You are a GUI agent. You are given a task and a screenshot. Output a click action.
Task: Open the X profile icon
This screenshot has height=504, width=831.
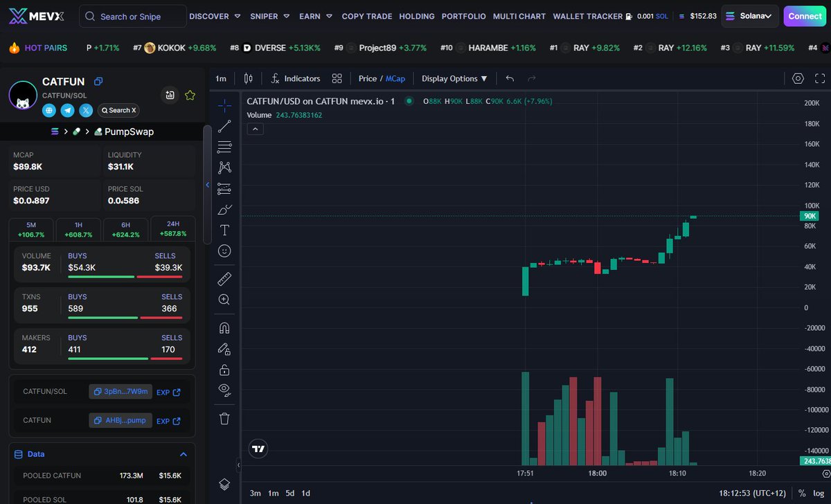click(86, 110)
